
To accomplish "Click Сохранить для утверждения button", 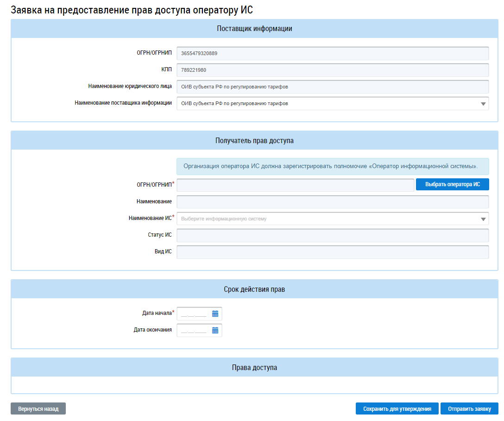I will click(x=397, y=409).
